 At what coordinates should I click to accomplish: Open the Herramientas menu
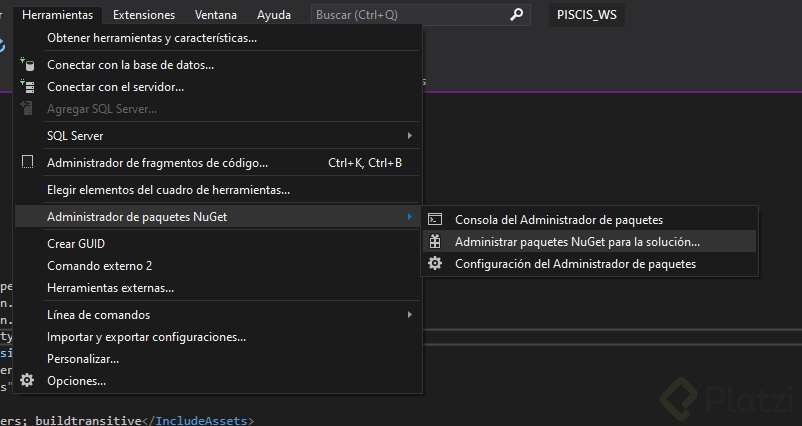(x=57, y=15)
